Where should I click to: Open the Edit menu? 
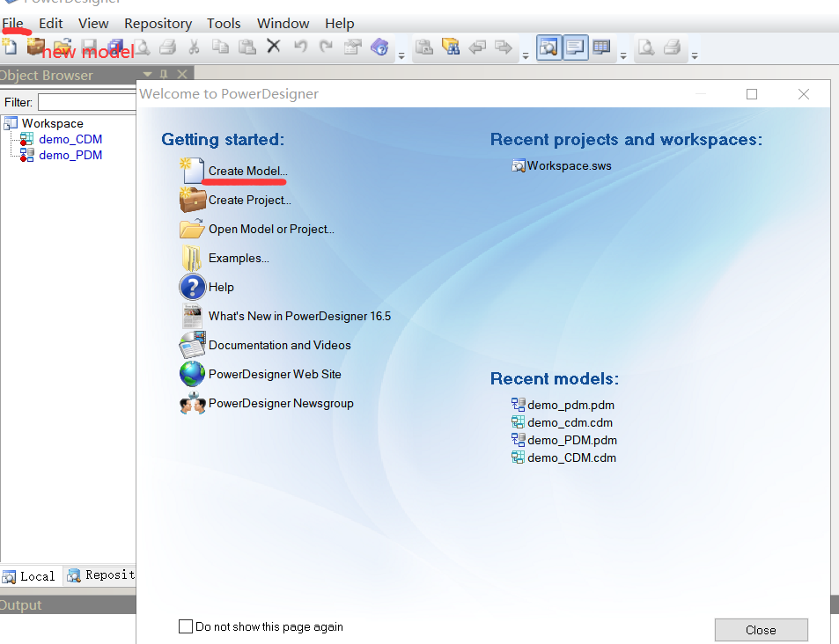coord(51,24)
